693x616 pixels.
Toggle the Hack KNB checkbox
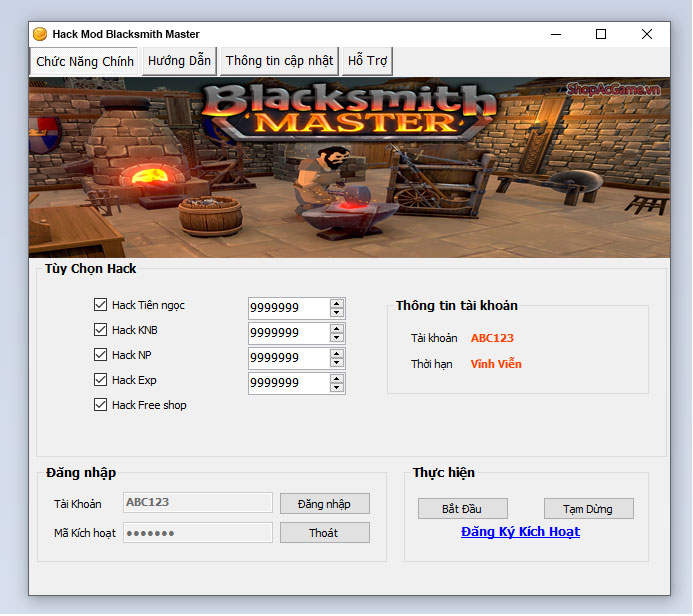tap(100, 330)
